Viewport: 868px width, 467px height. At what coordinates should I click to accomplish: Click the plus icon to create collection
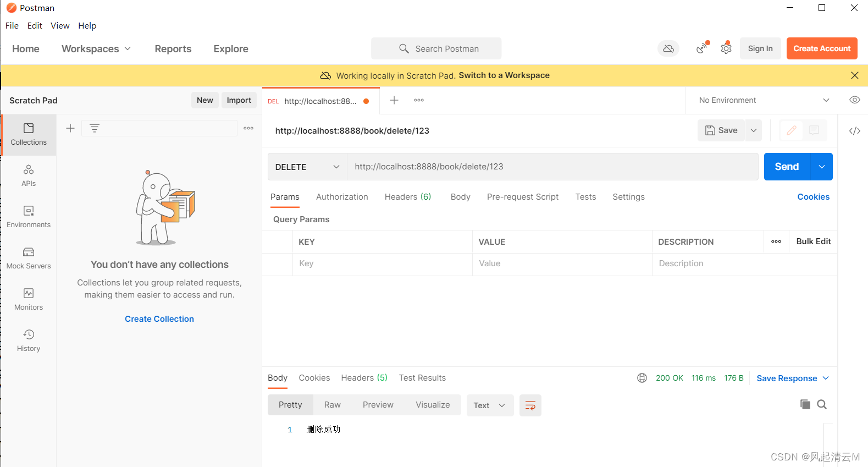[70, 128]
